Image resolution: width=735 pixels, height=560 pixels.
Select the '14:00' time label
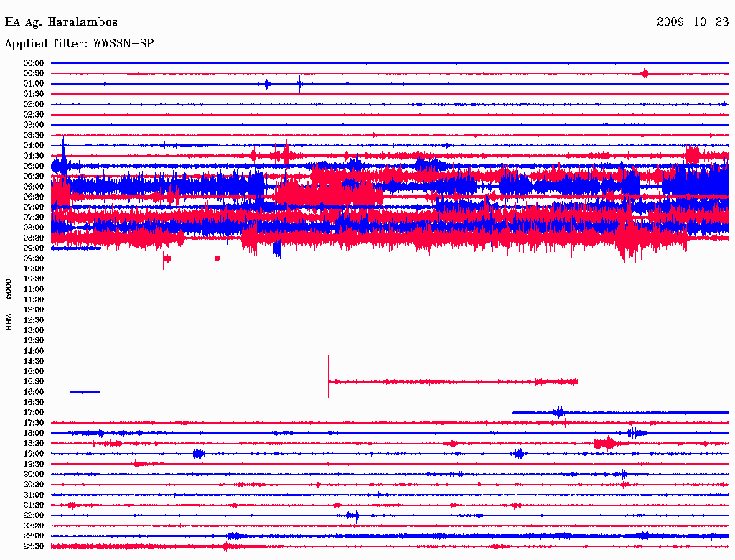point(34,351)
